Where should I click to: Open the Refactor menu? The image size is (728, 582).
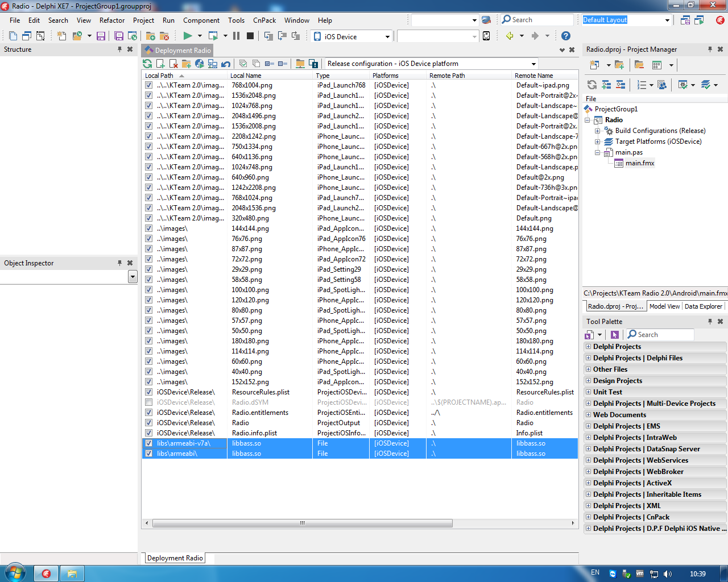pyautogui.click(x=111, y=20)
